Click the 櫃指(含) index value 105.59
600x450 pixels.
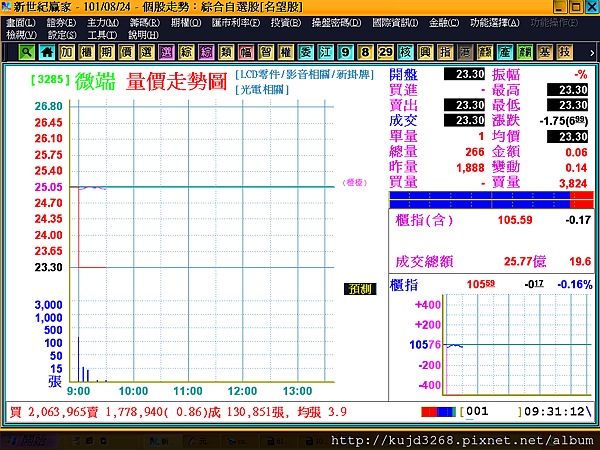tap(515, 220)
